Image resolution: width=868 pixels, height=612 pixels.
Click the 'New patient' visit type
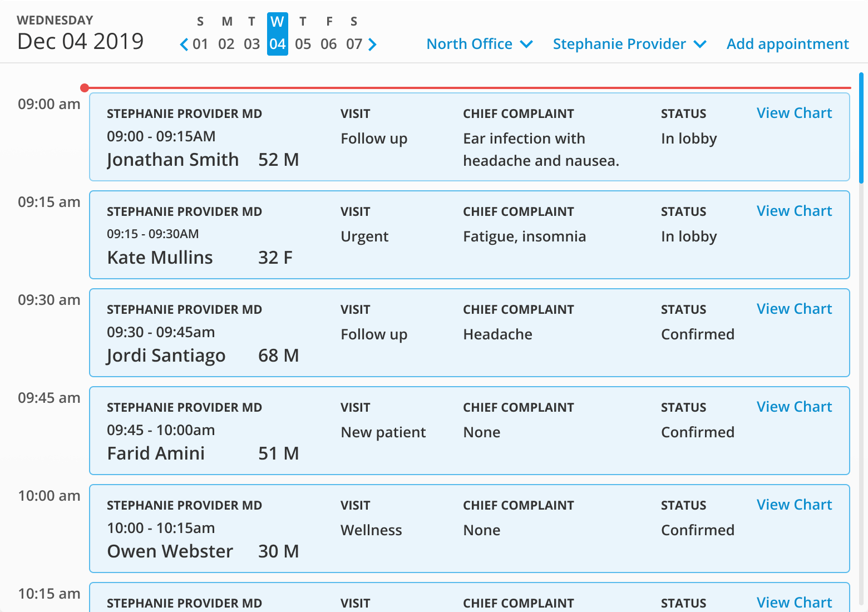click(x=383, y=432)
